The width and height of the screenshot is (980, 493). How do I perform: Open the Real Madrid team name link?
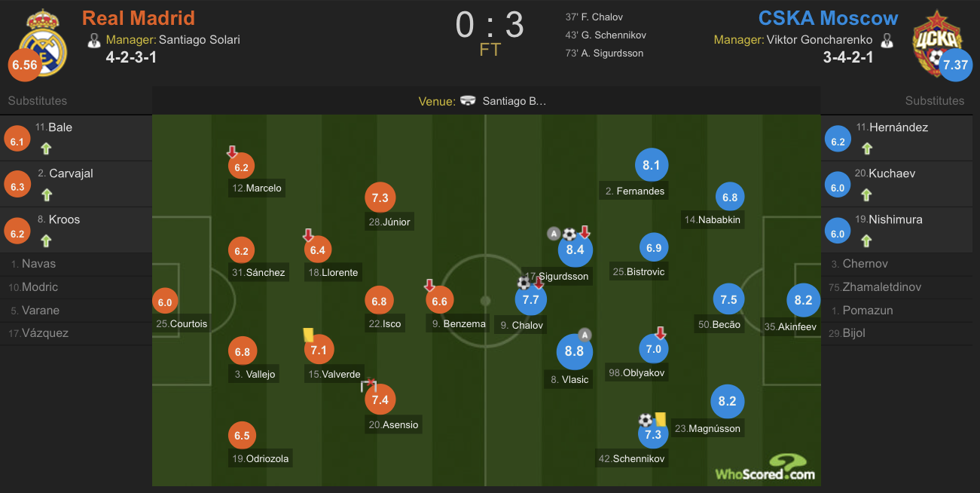tap(139, 18)
